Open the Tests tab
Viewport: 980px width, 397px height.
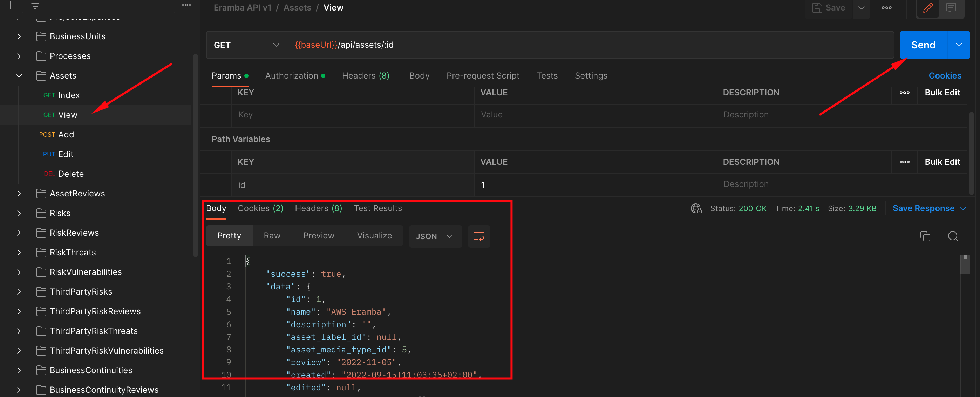point(547,76)
